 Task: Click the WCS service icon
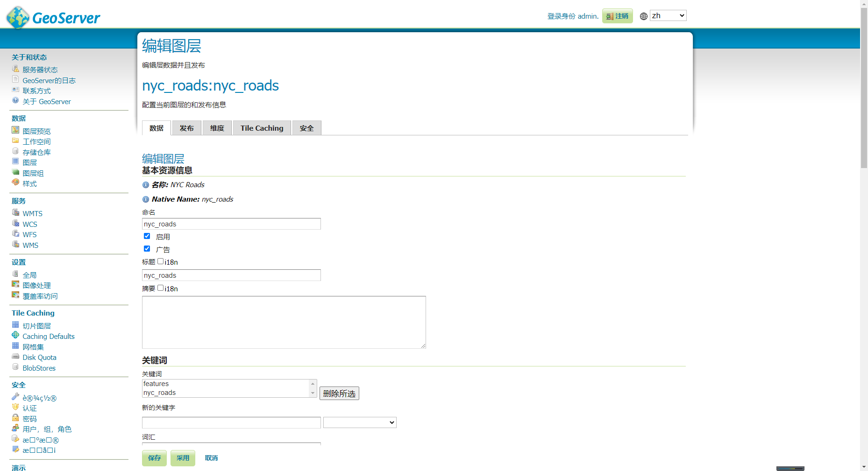pyautogui.click(x=15, y=223)
